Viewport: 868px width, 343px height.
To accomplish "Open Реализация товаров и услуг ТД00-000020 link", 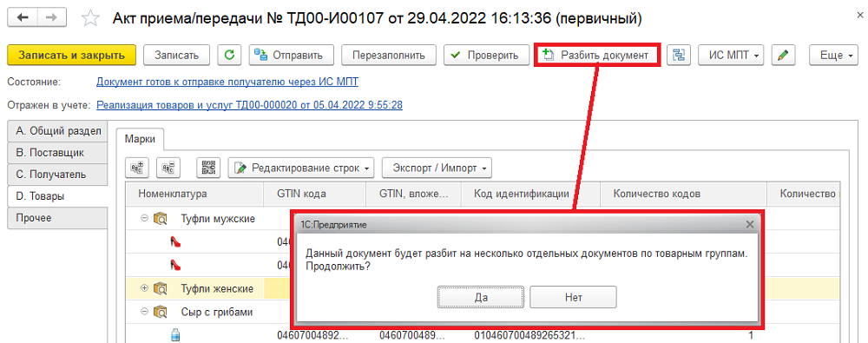I will [x=250, y=105].
